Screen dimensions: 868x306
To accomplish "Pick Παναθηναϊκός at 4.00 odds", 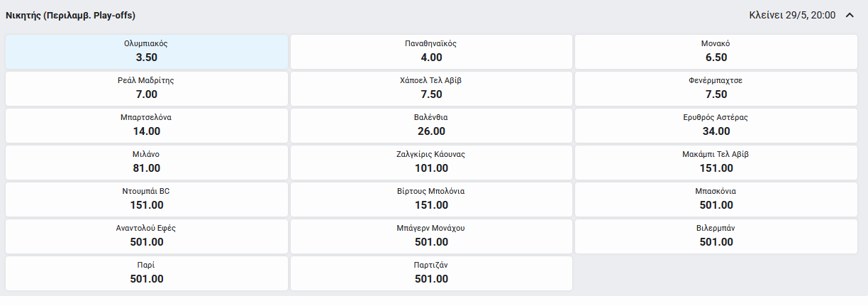I will click(x=431, y=51).
